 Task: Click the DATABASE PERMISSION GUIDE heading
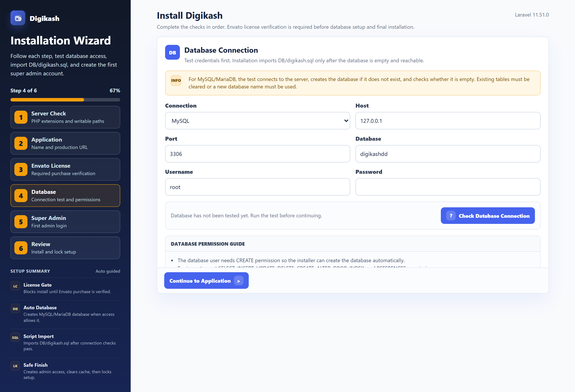208,244
